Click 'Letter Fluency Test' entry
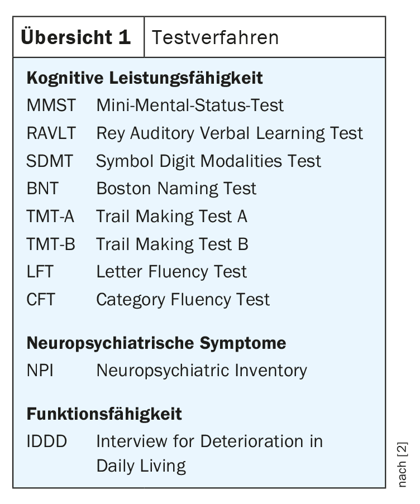 point(171,272)
